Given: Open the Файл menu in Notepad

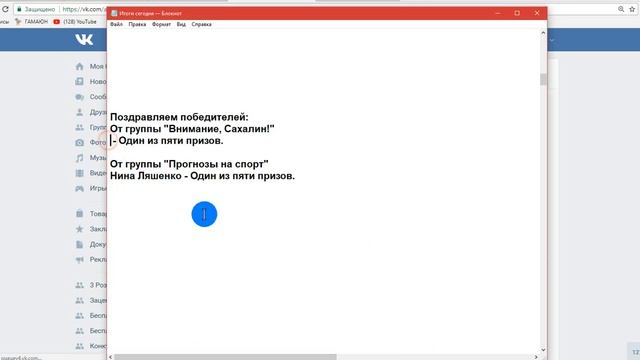Looking at the screenshot, I should [x=116, y=24].
